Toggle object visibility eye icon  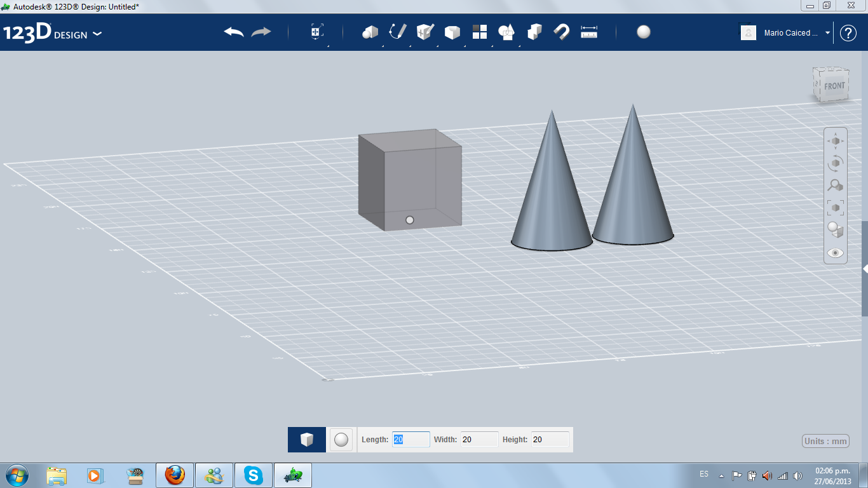click(835, 253)
